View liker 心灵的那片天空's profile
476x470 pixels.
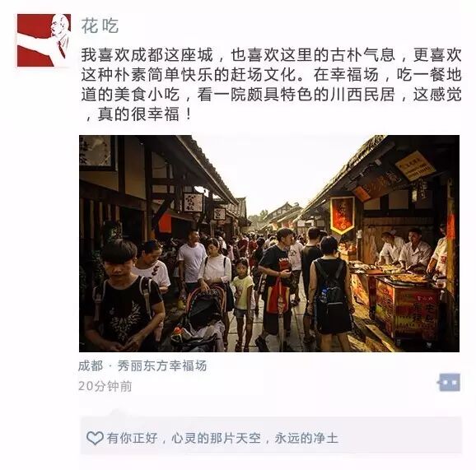(x=216, y=438)
